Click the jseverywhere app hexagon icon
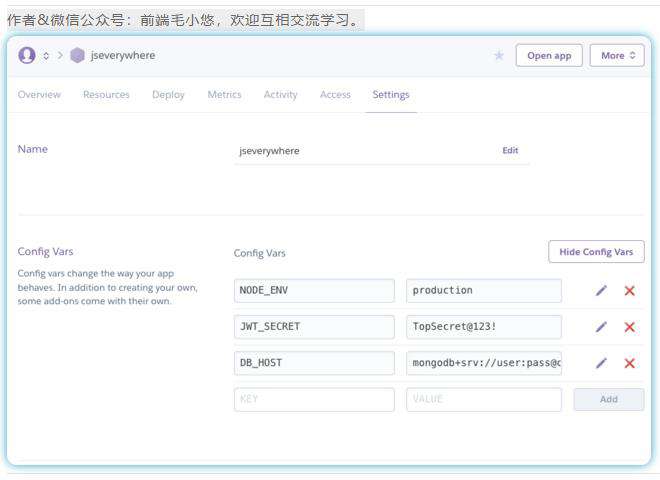 click(x=77, y=55)
